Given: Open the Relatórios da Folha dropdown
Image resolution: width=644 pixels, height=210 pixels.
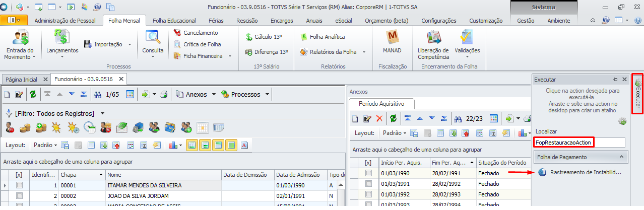Looking at the screenshot, I should pos(363,52).
